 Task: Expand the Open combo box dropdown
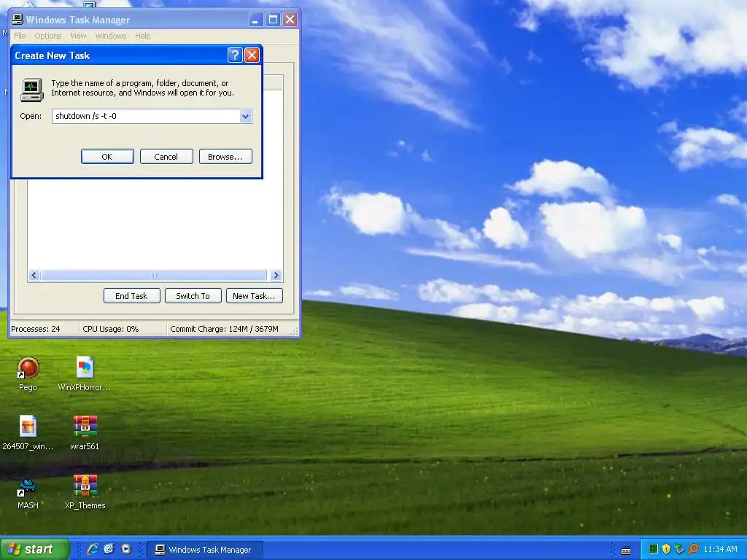(245, 116)
